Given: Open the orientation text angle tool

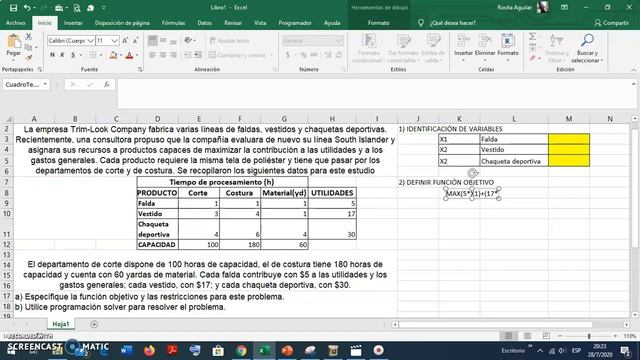Looking at the screenshot, I should (x=189, y=40).
